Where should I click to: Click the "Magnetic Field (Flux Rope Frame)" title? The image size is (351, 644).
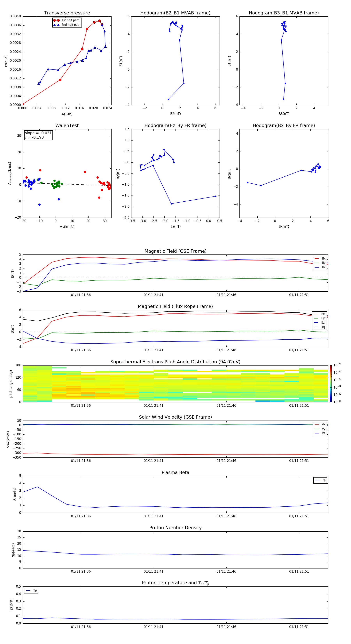tap(175, 307)
